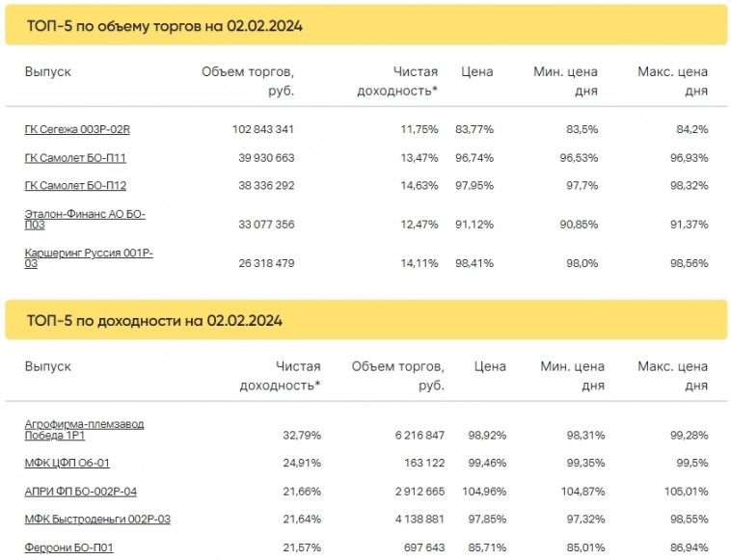Open Агрофирма-племзавод Победа 1Р1 link
The height and width of the screenshot is (560, 731).
[84, 429]
